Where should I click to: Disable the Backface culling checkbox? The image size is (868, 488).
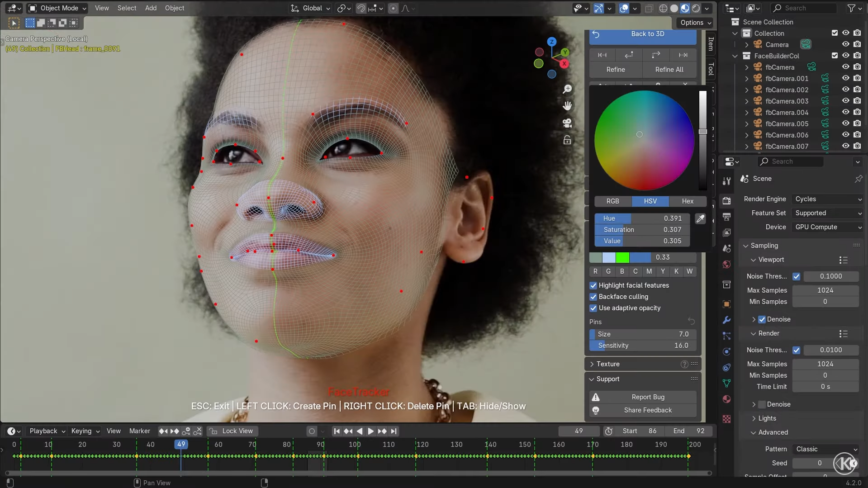593,297
